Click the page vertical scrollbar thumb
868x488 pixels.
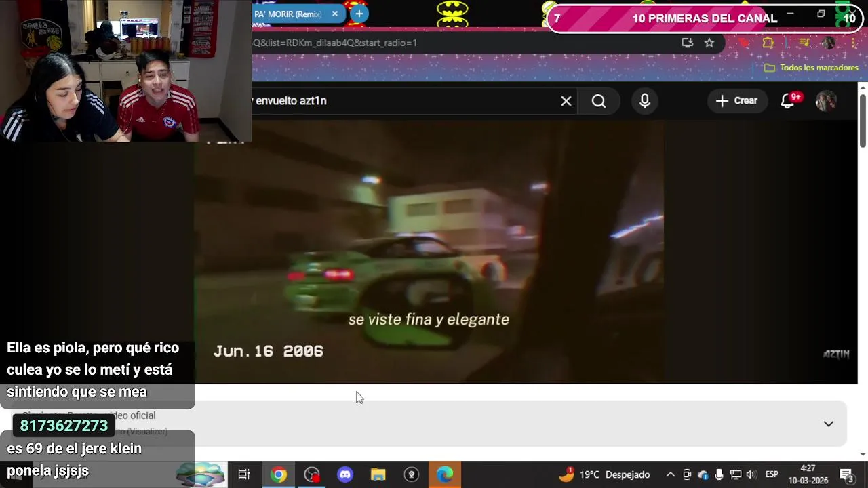[x=863, y=121]
